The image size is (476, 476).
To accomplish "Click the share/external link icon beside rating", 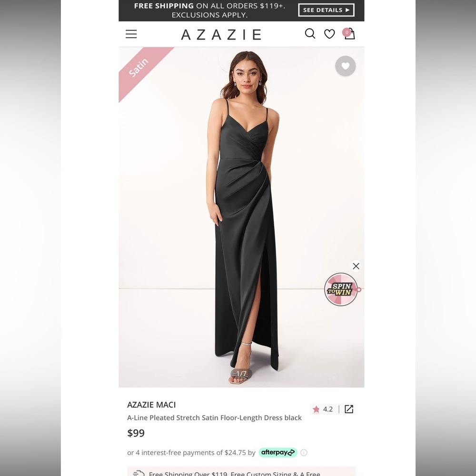I will (x=349, y=409).
